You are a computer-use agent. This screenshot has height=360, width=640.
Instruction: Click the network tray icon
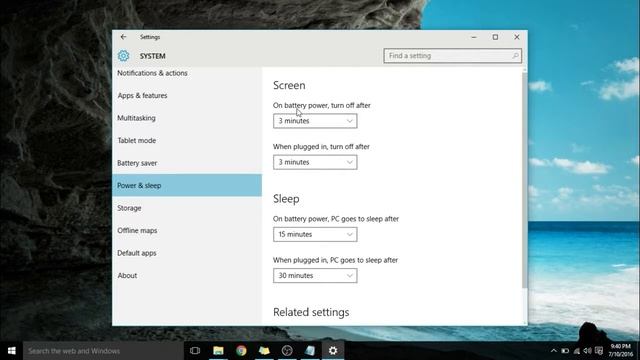(577, 351)
